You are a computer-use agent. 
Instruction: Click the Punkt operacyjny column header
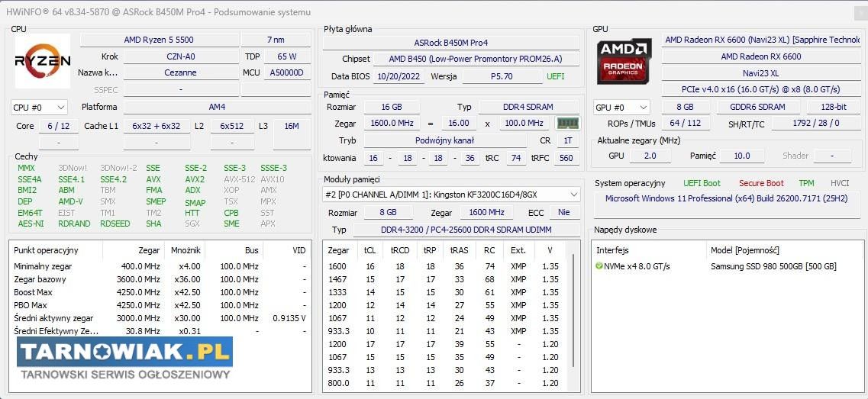point(46,249)
